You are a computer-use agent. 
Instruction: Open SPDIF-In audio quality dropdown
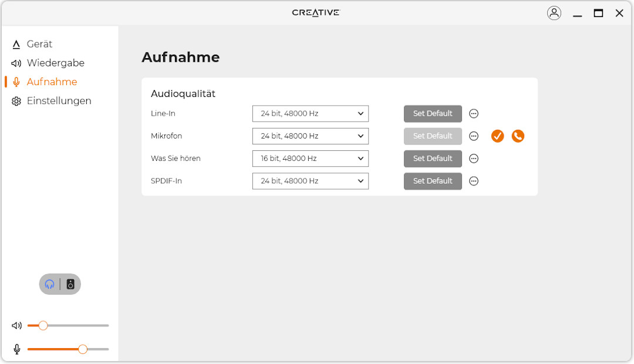310,181
